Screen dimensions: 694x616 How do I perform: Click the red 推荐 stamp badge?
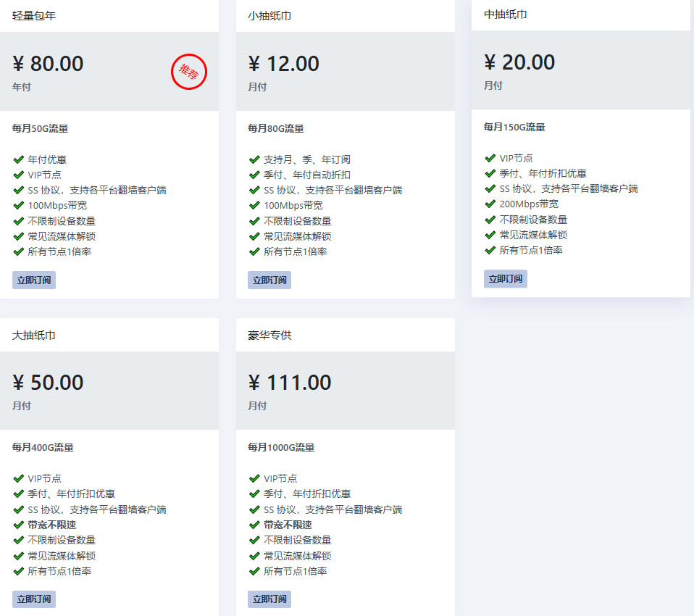click(x=189, y=72)
